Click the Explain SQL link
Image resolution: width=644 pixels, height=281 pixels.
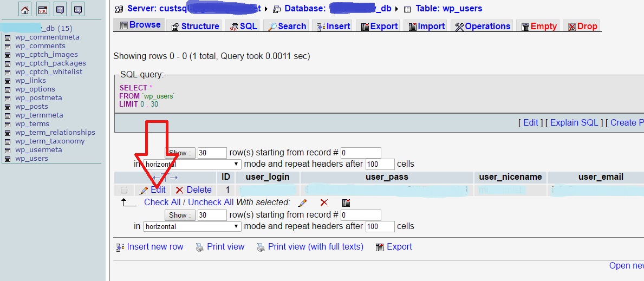coord(574,122)
